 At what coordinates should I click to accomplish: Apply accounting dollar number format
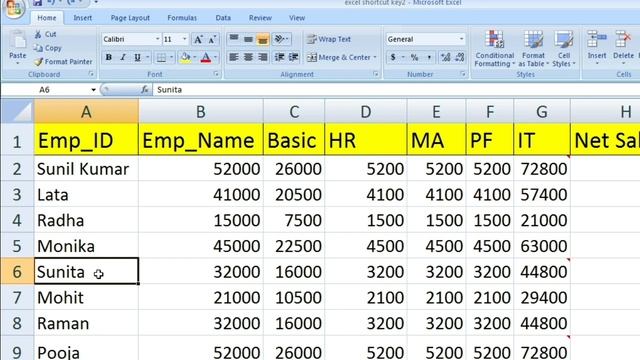point(393,57)
